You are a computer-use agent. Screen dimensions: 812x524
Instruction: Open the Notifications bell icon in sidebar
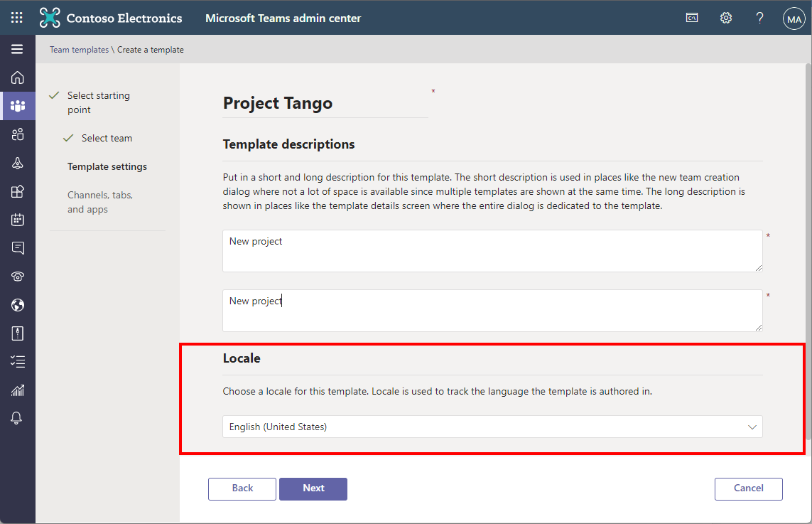coord(18,418)
